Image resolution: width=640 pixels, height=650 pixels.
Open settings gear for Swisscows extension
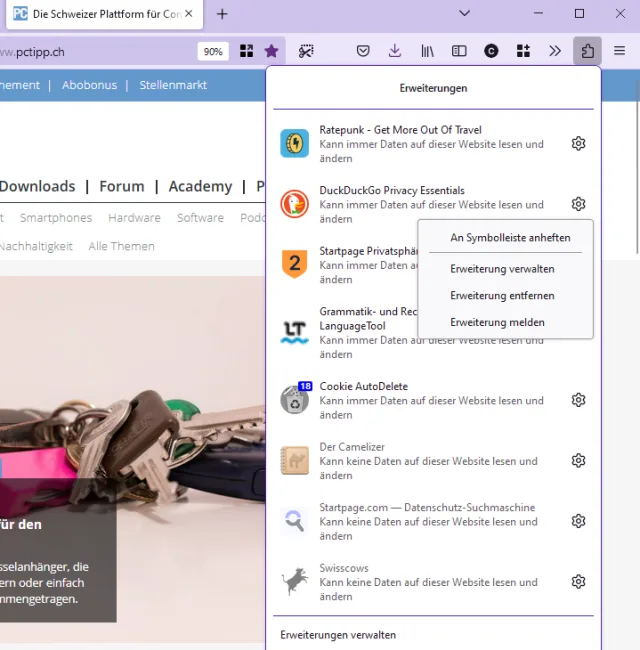coord(578,582)
